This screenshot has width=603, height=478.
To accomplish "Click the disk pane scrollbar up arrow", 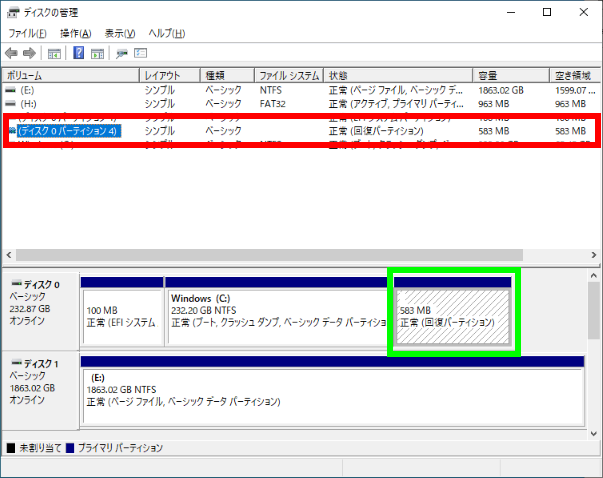I will 593,276.
